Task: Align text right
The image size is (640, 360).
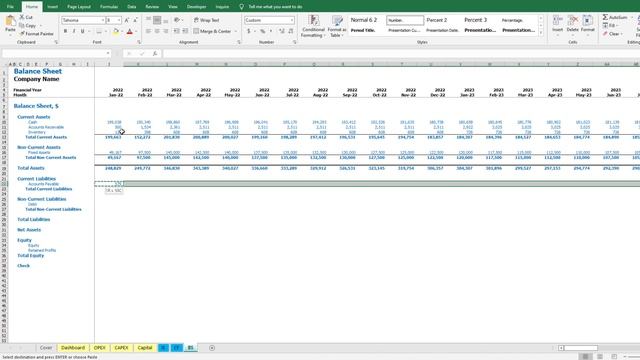Action: click(x=165, y=31)
